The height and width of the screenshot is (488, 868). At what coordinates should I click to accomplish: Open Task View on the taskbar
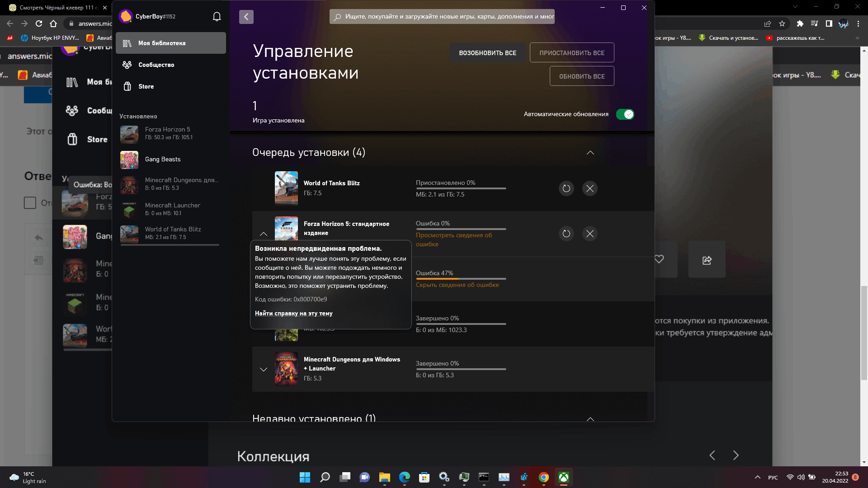(x=345, y=477)
